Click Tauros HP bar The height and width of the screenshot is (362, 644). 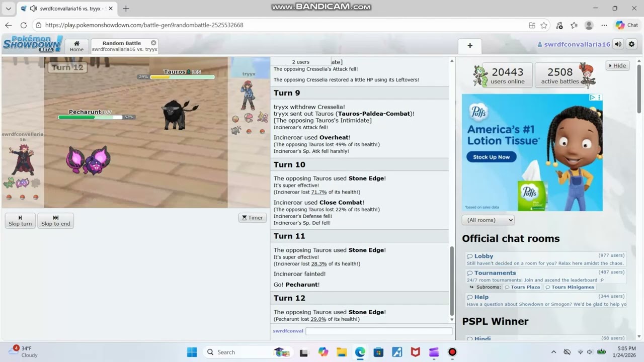point(182,77)
